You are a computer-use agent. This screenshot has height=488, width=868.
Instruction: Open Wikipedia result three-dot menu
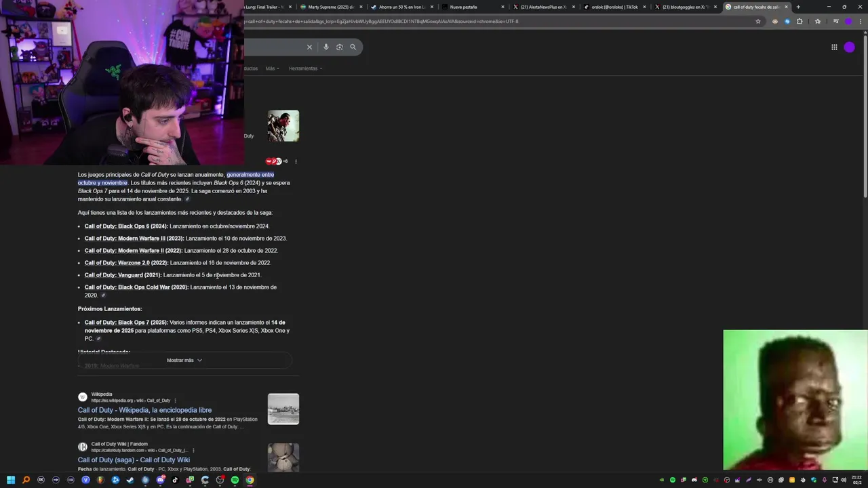[x=175, y=401]
